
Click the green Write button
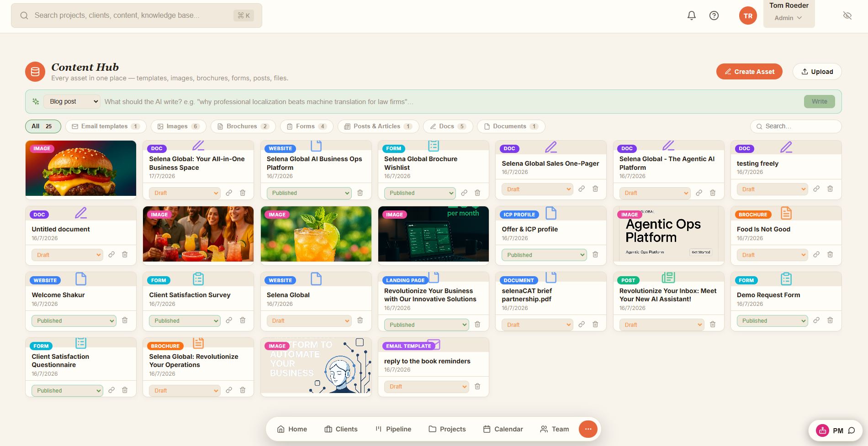pos(819,101)
